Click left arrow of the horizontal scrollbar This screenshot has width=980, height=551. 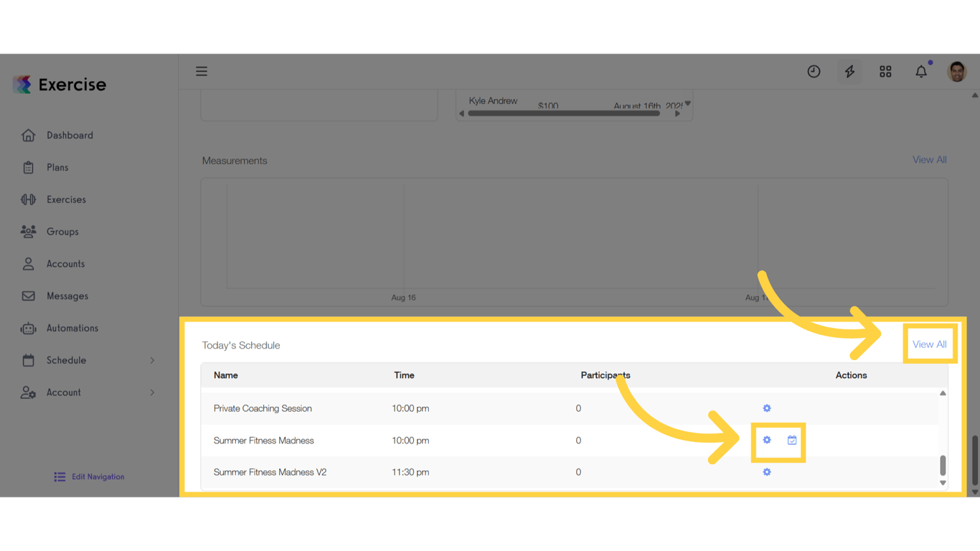point(461,113)
